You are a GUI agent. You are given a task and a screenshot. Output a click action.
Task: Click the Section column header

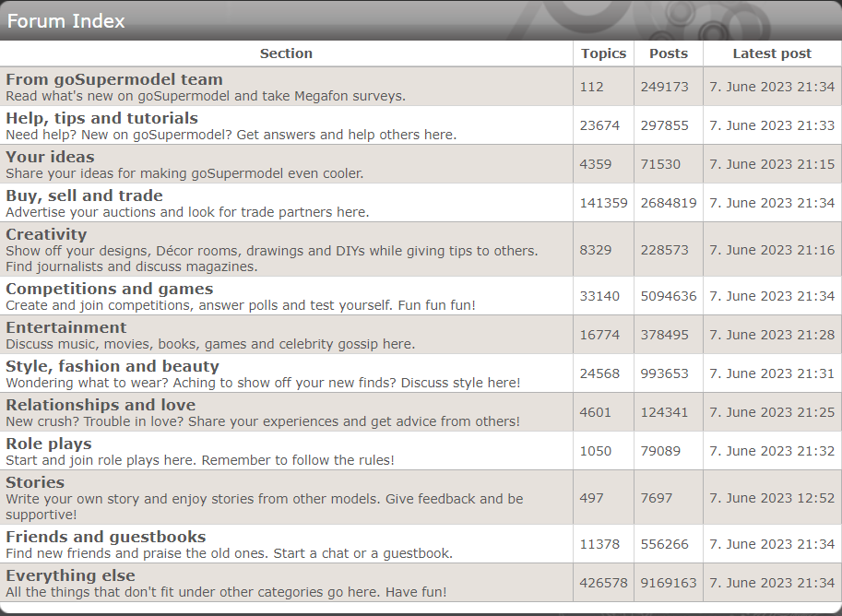coord(286,53)
